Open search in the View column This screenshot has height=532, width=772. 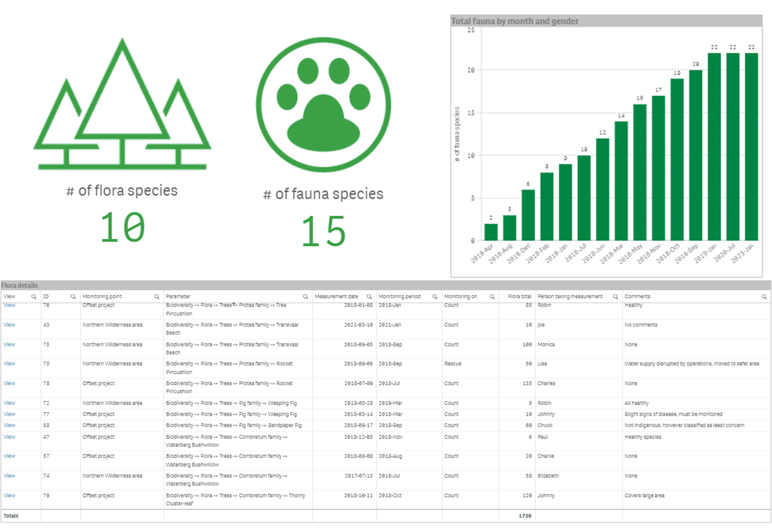(x=33, y=296)
